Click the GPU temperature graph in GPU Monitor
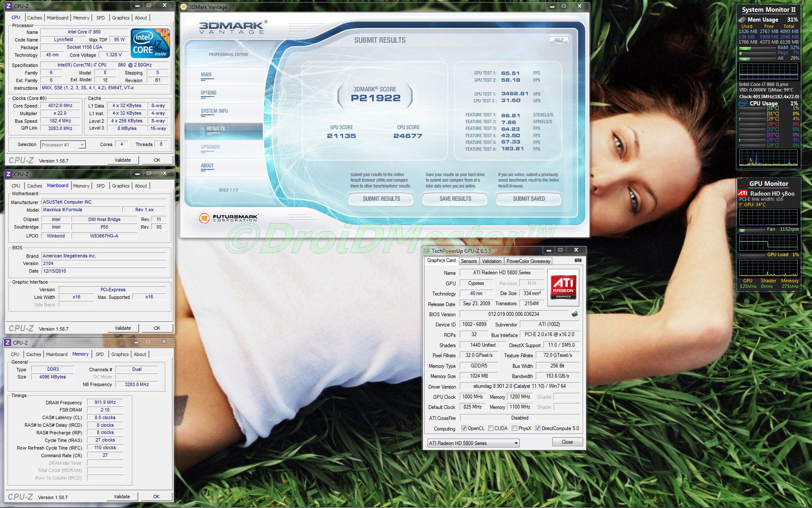 pyautogui.click(x=768, y=217)
